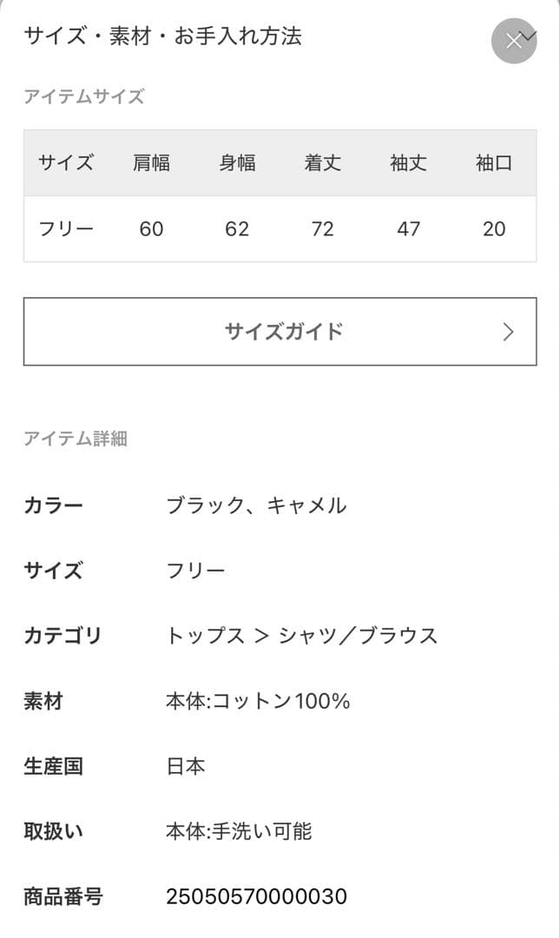Select the フリー size row in table
This screenshot has width=560, height=938.
(66, 228)
